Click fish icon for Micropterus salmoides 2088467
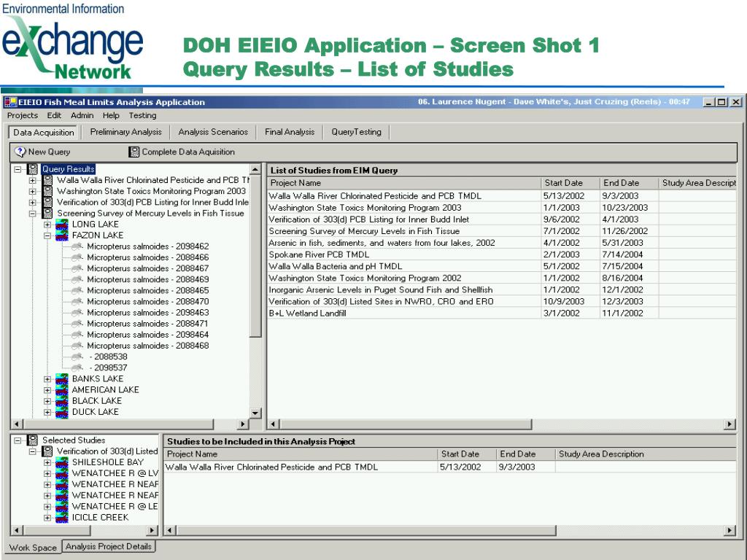The width and height of the screenshot is (747, 560). 77,268
